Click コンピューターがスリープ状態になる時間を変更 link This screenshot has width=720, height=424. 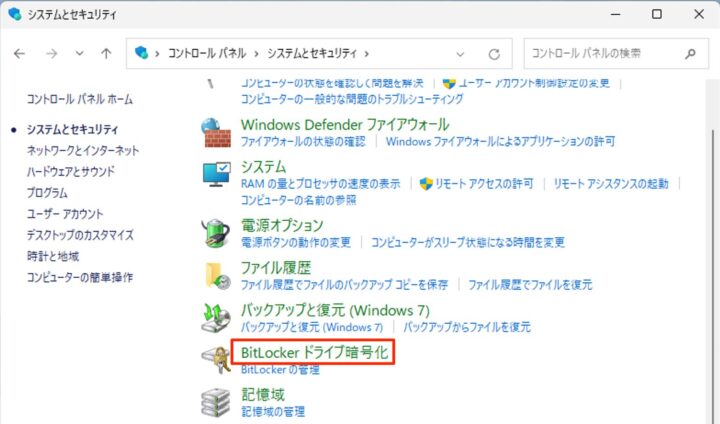467,242
